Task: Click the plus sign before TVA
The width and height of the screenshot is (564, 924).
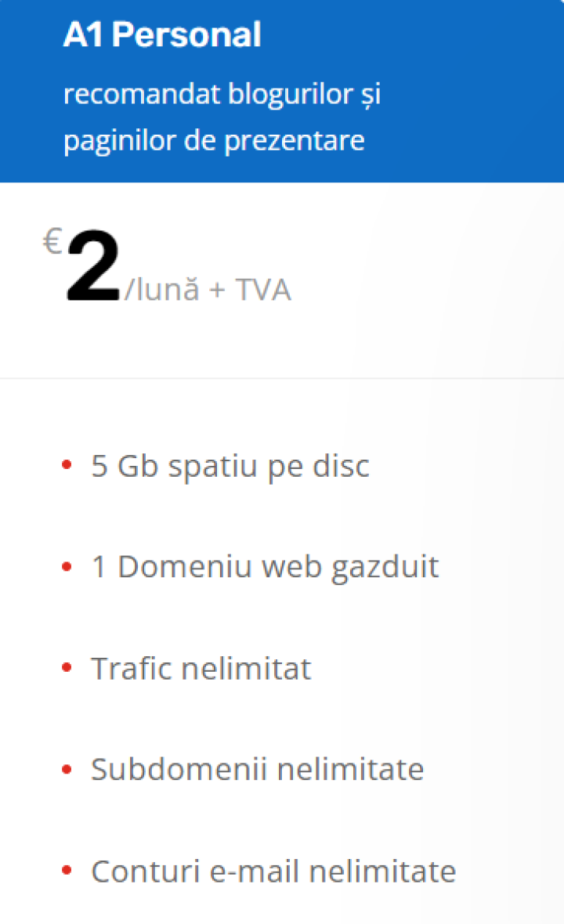Action: (x=217, y=291)
